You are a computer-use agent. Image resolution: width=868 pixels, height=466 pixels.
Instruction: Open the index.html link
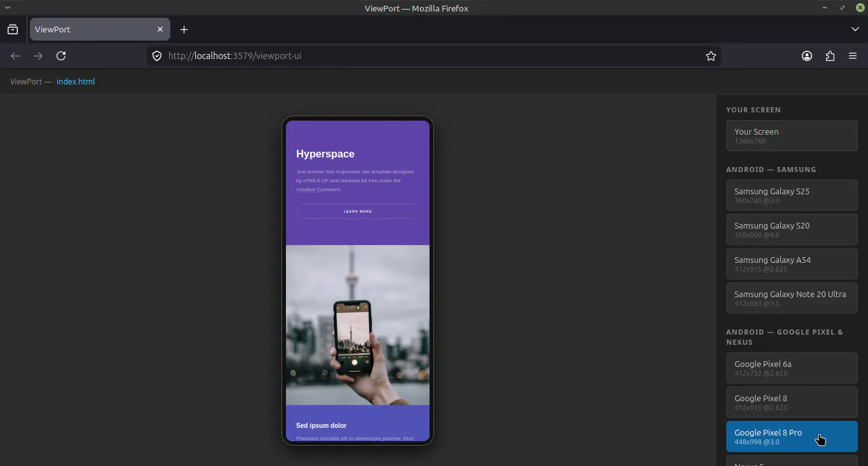pos(76,81)
